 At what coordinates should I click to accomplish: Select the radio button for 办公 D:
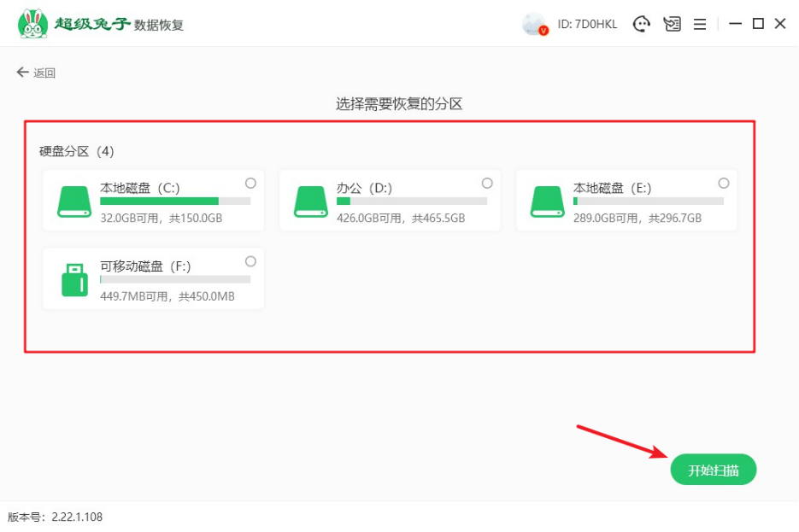click(487, 183)
